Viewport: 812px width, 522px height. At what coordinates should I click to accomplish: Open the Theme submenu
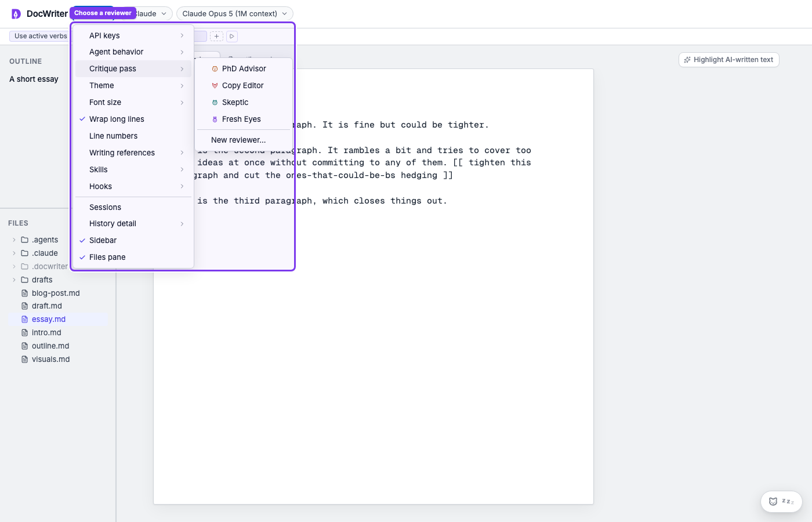tap(133, 85)
